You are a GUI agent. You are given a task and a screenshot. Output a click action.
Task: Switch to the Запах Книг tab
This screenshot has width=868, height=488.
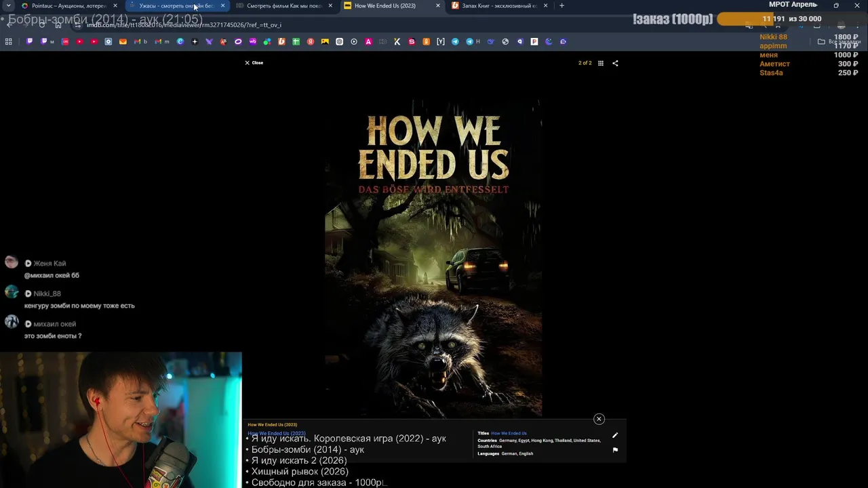pos(499,5)
